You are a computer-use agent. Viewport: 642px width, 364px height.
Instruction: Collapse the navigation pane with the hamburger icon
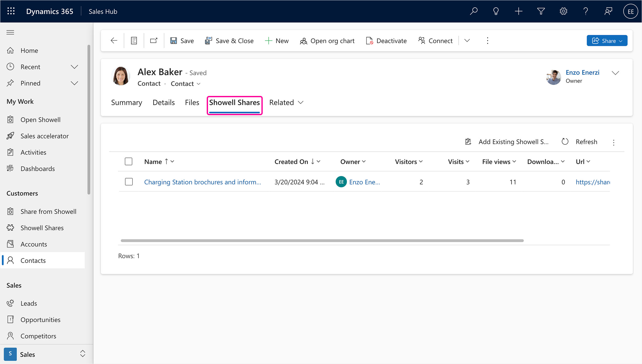[x=10, y=32]
